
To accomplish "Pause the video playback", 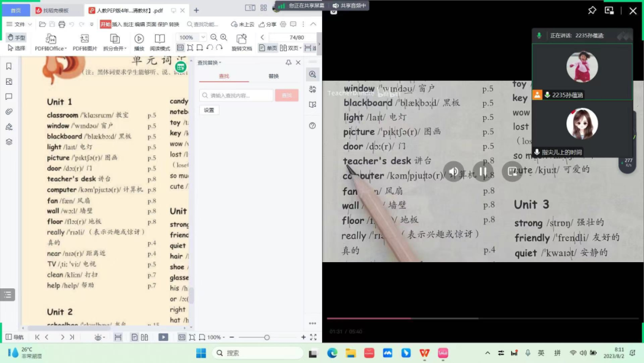I will 482,172.
